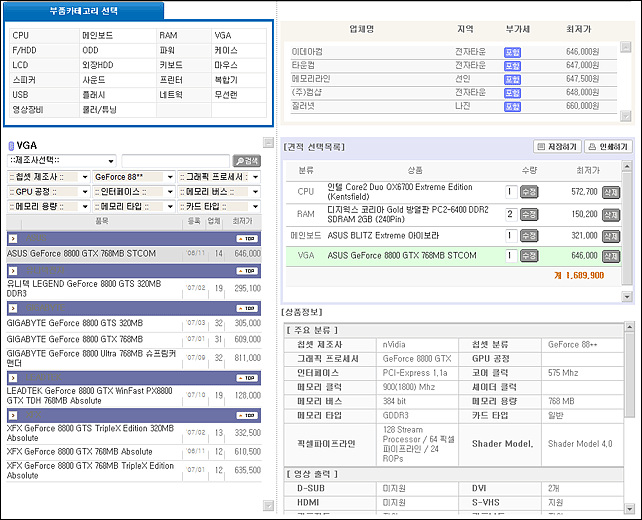Click the vendor list scroll-down arrow
The width and height of the screenshot is (642, 520).
pyautogui.click(x=625, y=116)
